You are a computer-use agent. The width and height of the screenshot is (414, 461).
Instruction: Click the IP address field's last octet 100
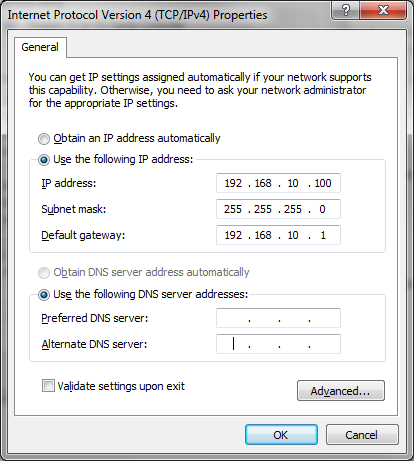[x=323, y=183]
